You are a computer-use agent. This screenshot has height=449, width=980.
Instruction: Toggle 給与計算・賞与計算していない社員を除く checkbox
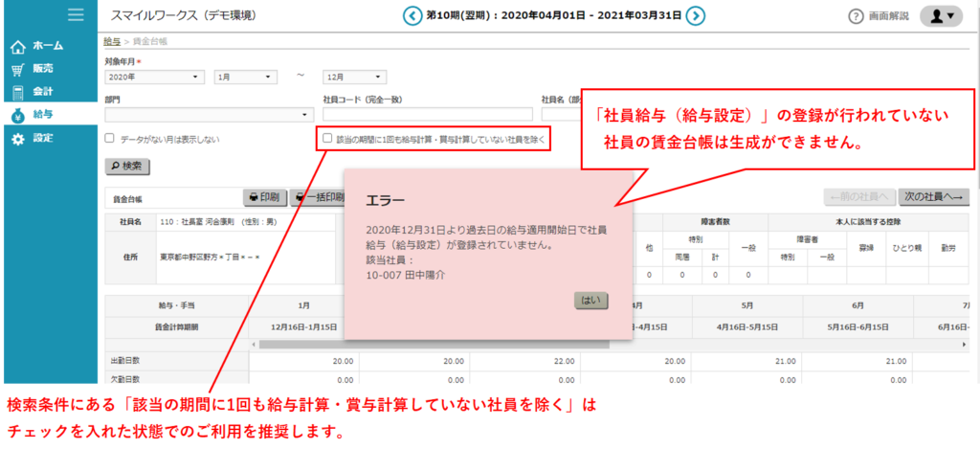[x=327, y=139]
